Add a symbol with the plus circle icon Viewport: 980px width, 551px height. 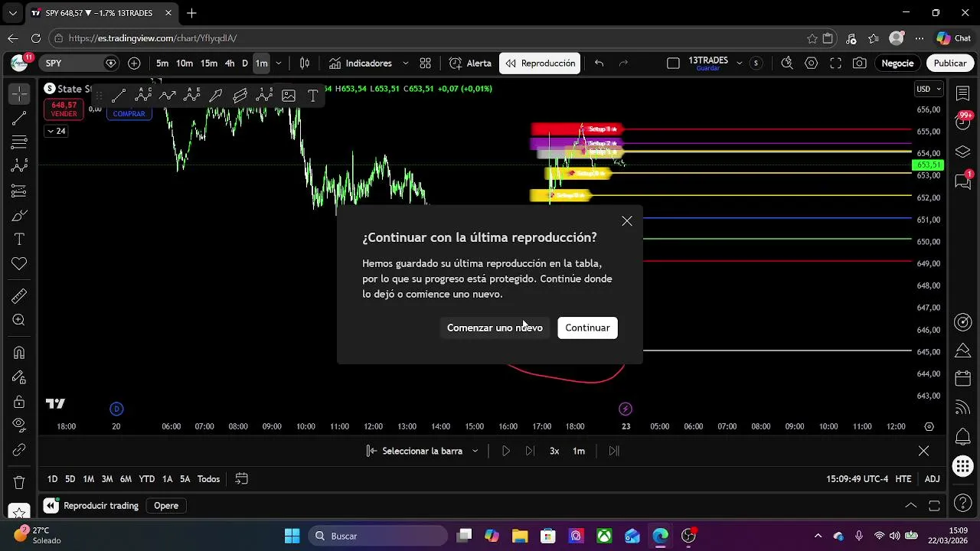click(134, 64)
